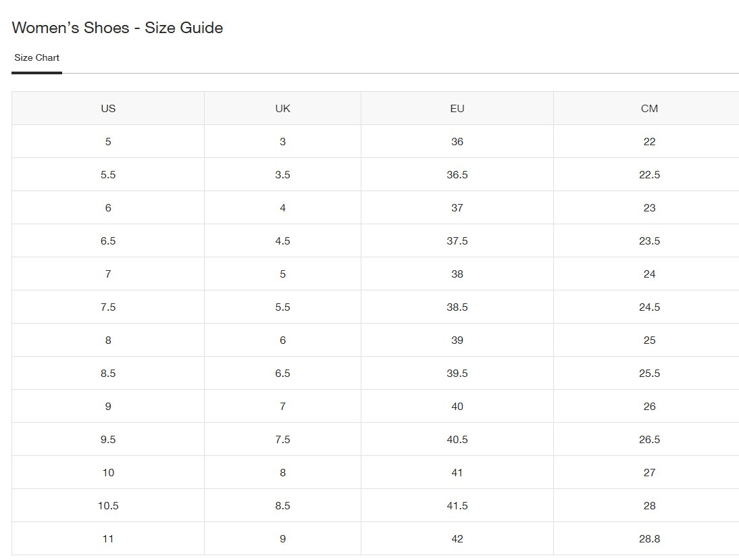739x560 pixels.
Task: Select the US 7.5 cell
Action: 108,307
